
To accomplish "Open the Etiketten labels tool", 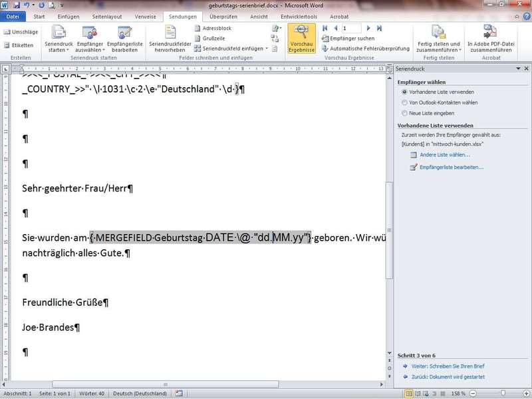I will click(19, 45).
